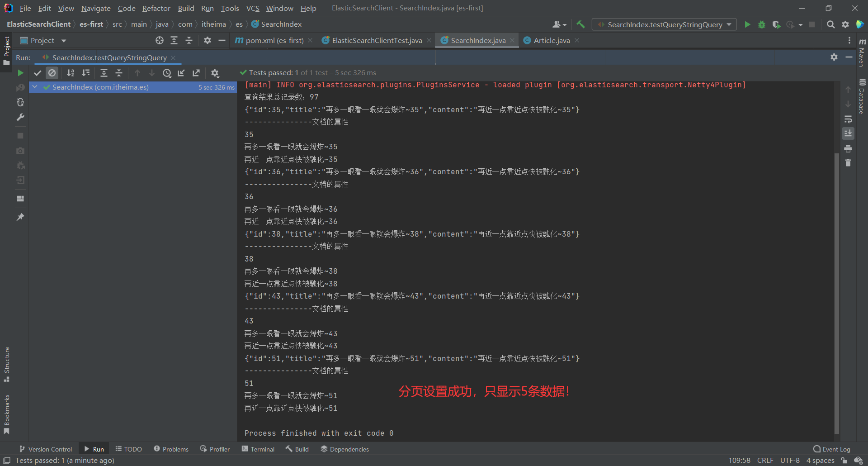Open the Structure side panel
Screen dimensions: 868x466
click(7, 365)
